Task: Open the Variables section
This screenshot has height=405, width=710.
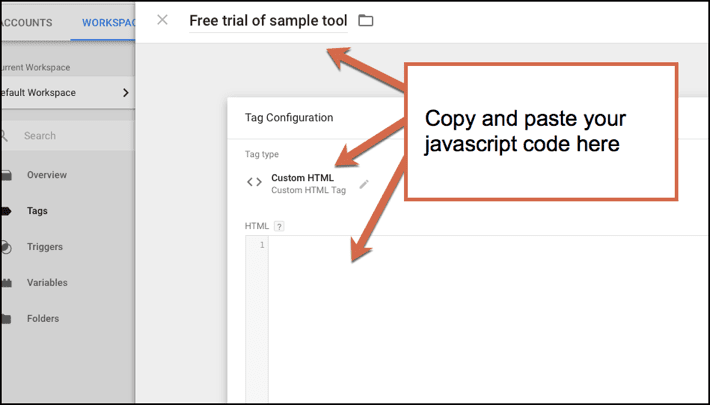Action: [x=47, y=283]
